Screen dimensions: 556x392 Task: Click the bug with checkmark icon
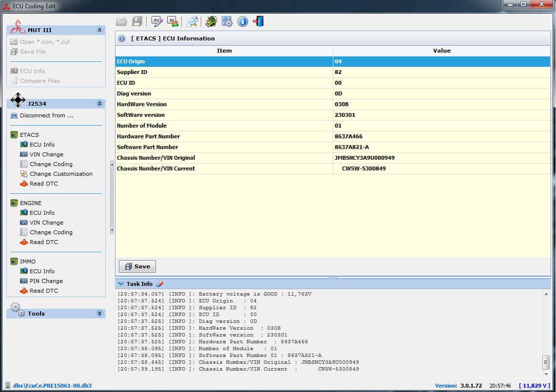211,21
